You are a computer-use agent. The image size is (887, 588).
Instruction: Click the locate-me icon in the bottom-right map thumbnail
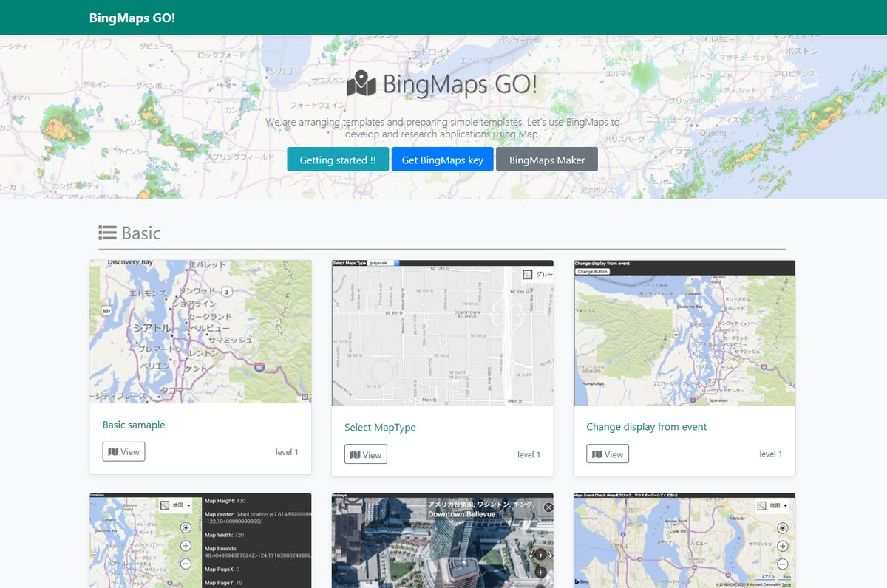pyautogui.click(x=782, y=527)
